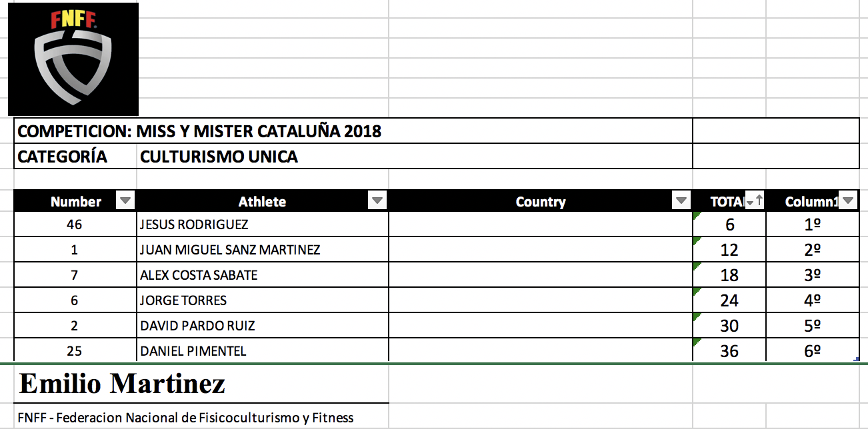Click the athlete number 46 cell
Viewport: 868px width, 429px height.
[x=75, y=224]
